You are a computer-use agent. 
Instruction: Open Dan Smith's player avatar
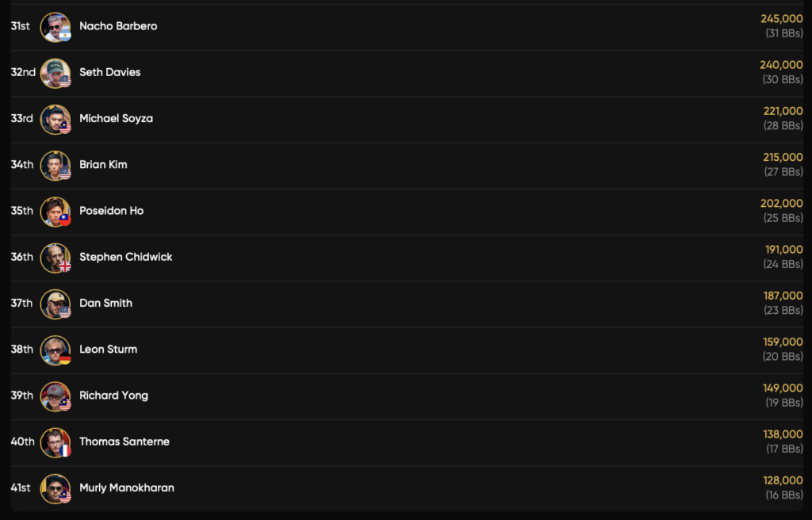56,304
